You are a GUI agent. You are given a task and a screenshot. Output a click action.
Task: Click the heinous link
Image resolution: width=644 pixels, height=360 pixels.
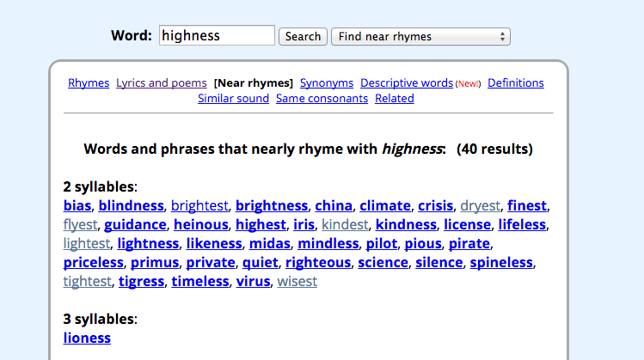(x=201, y=224)
